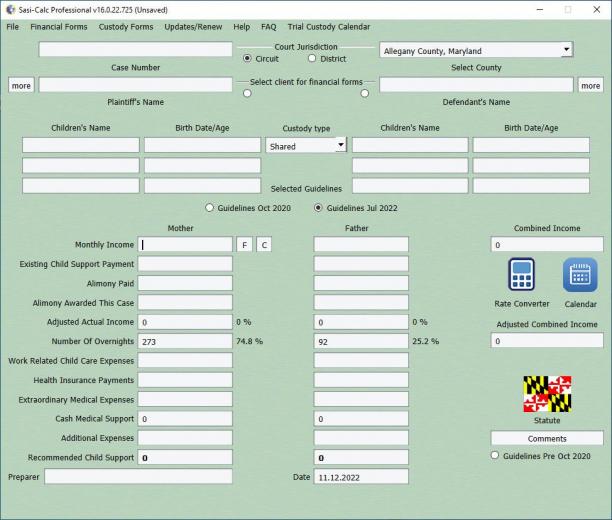
Task: Click the Date field showing 11.12.2022
Action: pos(361,476)
